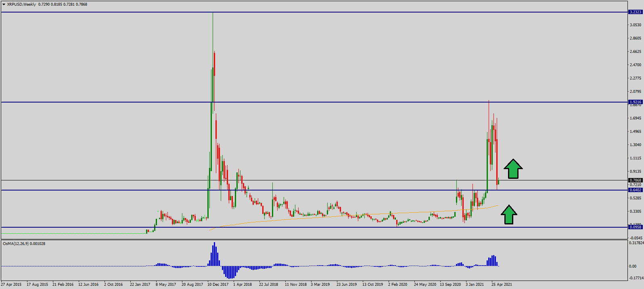This screenshot has height=289, width=644.
Task: Click the 1 Apr 2018 date label
Action: [x=243, y=285]
